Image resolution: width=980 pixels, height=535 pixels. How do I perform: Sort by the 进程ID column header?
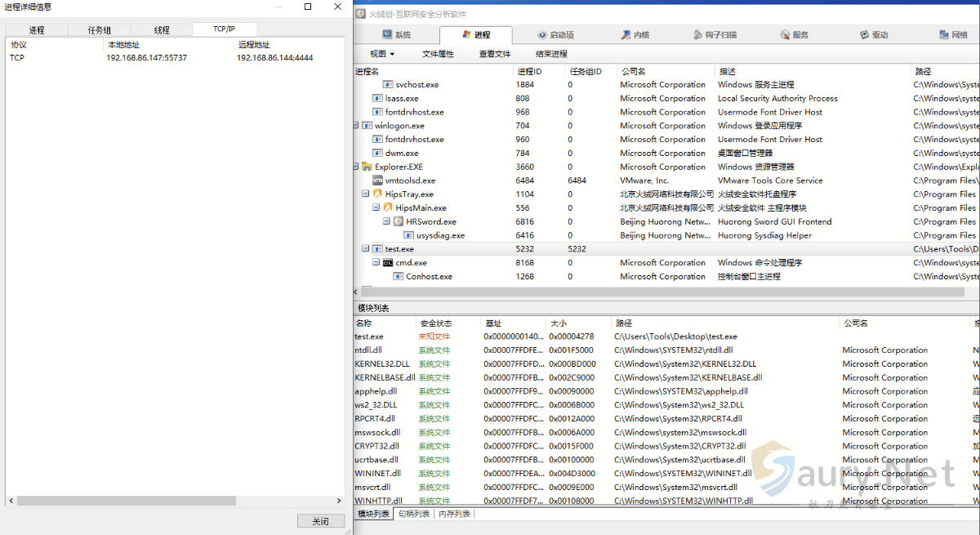tap(529, 71)
